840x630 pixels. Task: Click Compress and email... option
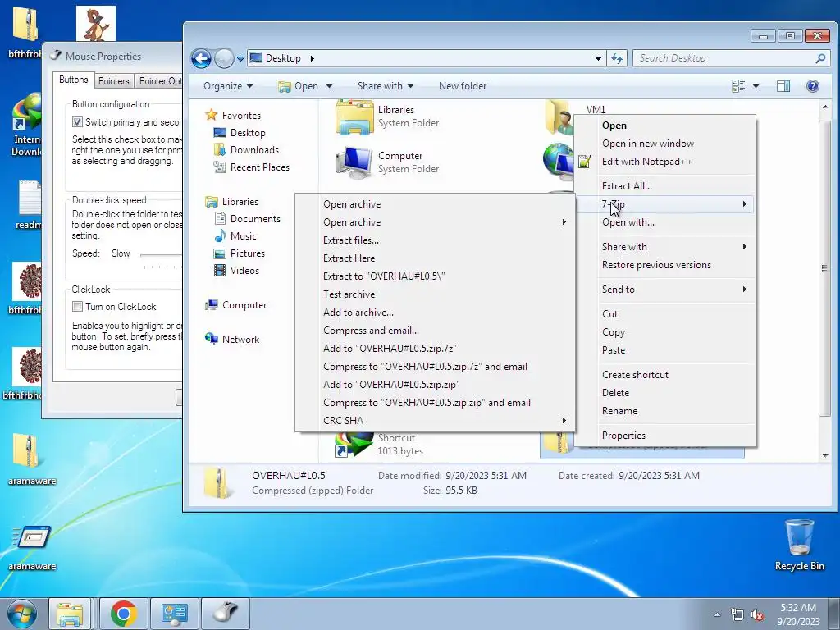tap(436, 331)
